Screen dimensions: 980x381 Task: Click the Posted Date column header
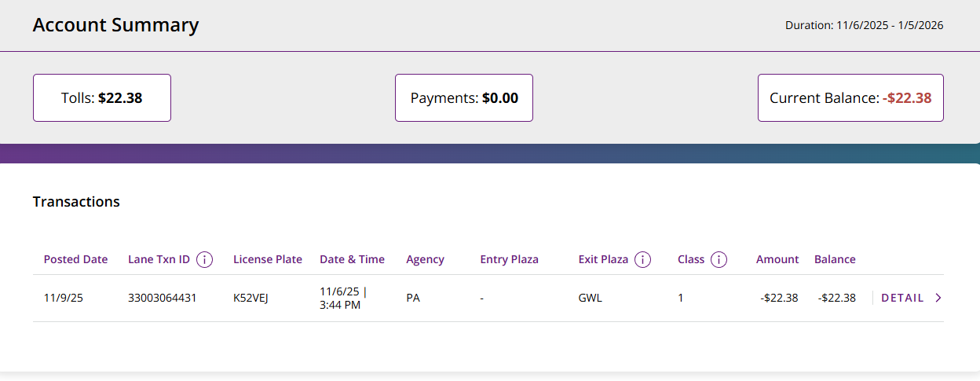[75, 259]
